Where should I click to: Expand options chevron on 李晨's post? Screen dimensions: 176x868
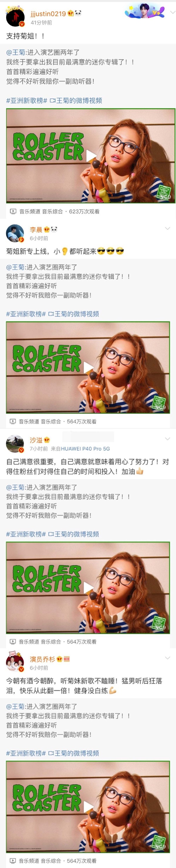coord(167,229)
